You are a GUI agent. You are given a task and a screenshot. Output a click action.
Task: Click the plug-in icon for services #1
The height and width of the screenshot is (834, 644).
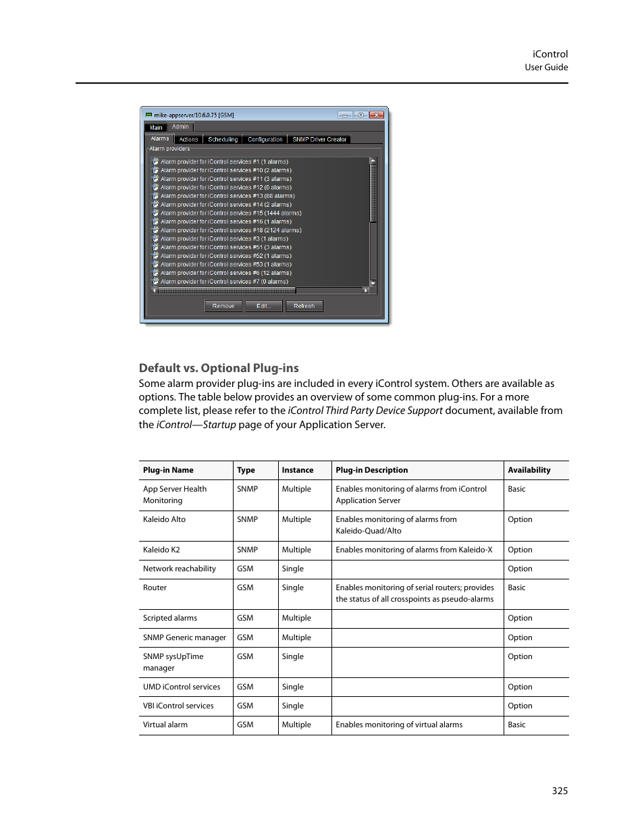click(155, 161)
